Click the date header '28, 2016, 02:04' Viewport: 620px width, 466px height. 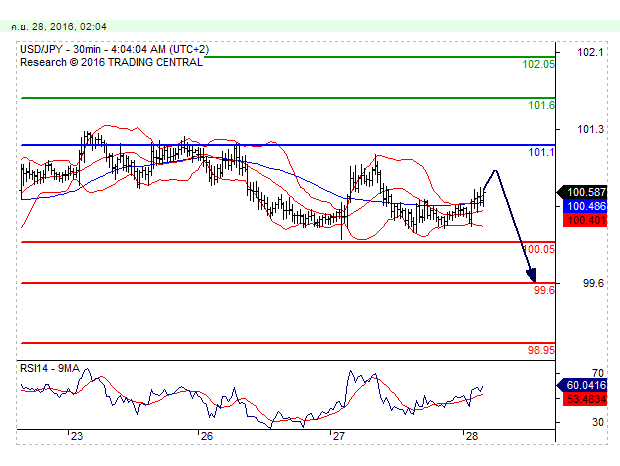69,27
